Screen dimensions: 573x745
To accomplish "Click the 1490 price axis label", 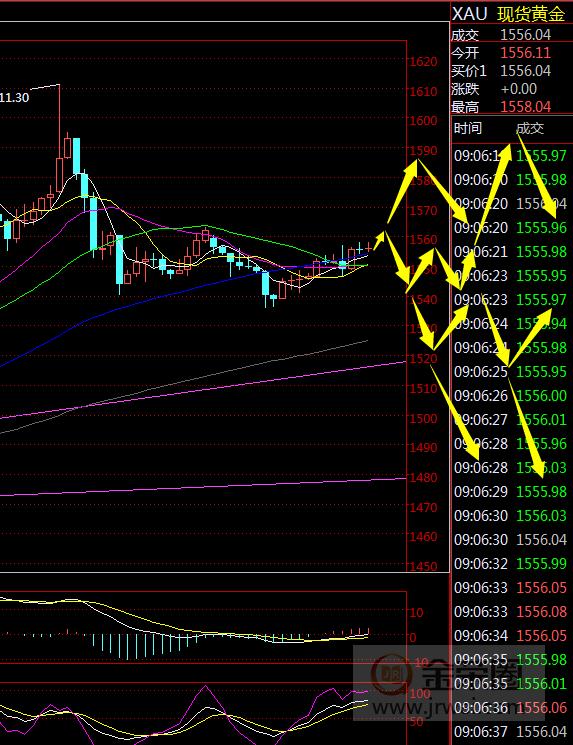I will (x=423, y=448).
